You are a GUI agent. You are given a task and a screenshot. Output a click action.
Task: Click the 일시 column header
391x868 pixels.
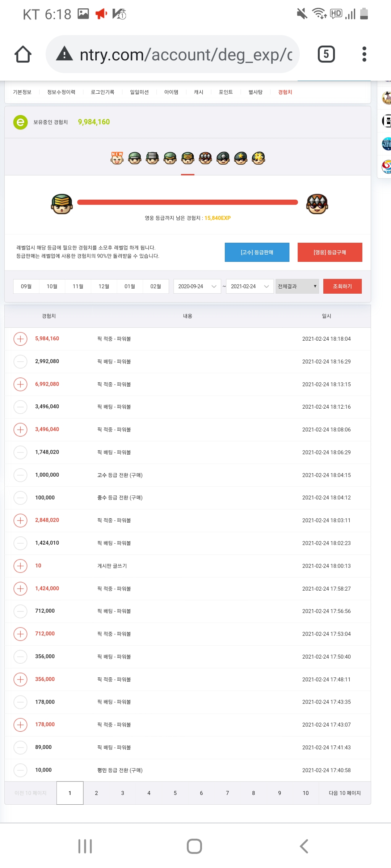coord(327,316)
